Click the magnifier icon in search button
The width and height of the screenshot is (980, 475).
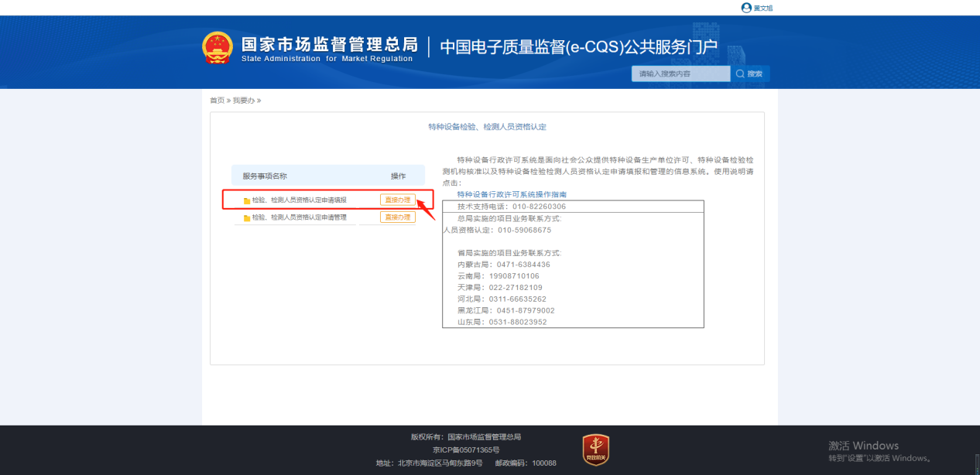[740, 74]
